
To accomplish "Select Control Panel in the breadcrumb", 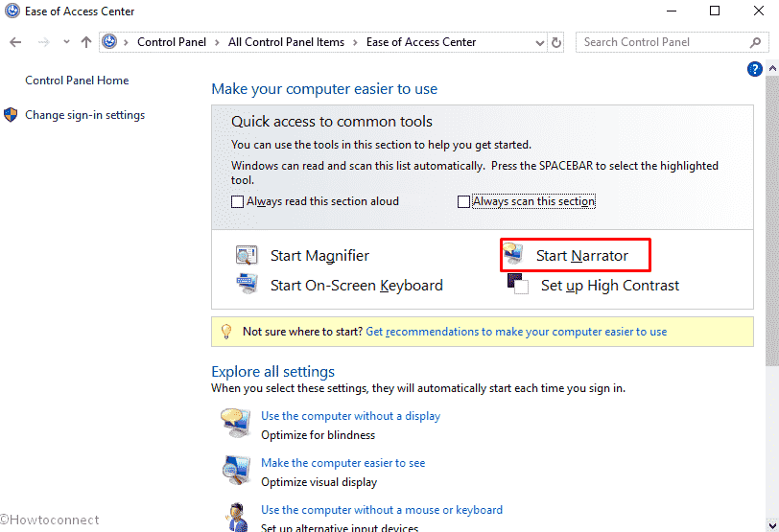I will point(172,42).
